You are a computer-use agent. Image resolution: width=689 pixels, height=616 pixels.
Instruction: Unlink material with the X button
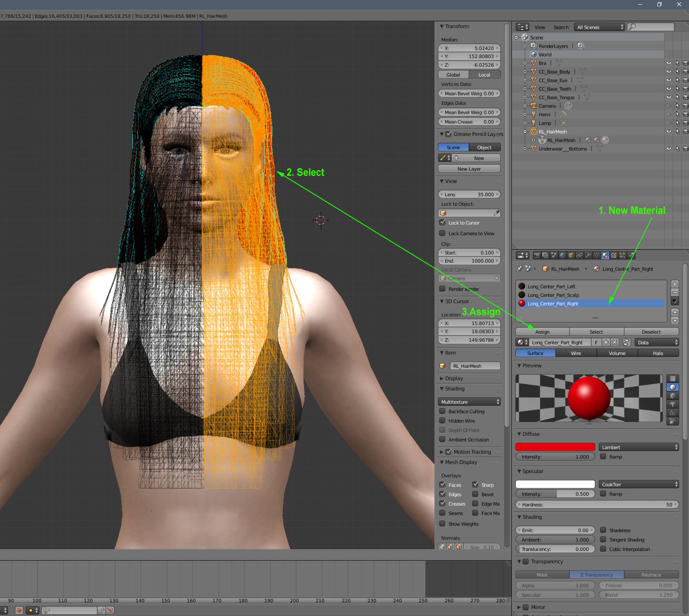coord(615,342)
